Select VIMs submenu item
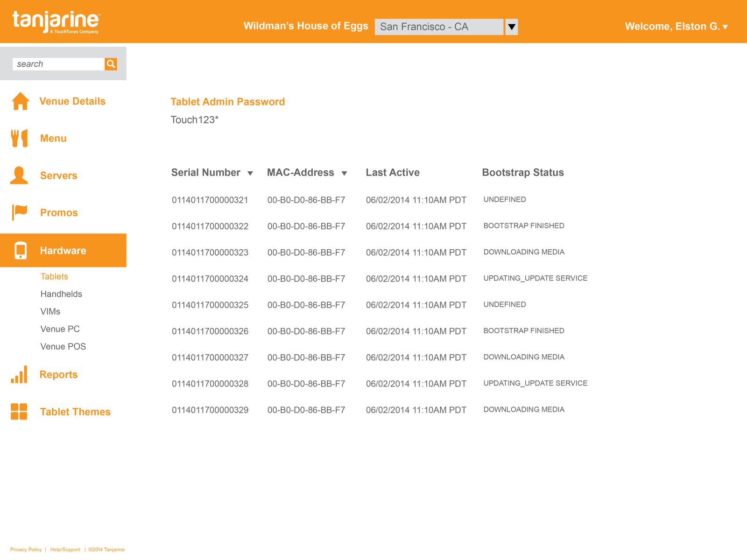 click(x=50, y=311)
